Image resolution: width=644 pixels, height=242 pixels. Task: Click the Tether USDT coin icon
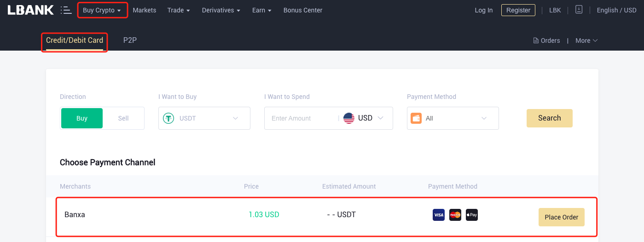[x=168, y=118]
